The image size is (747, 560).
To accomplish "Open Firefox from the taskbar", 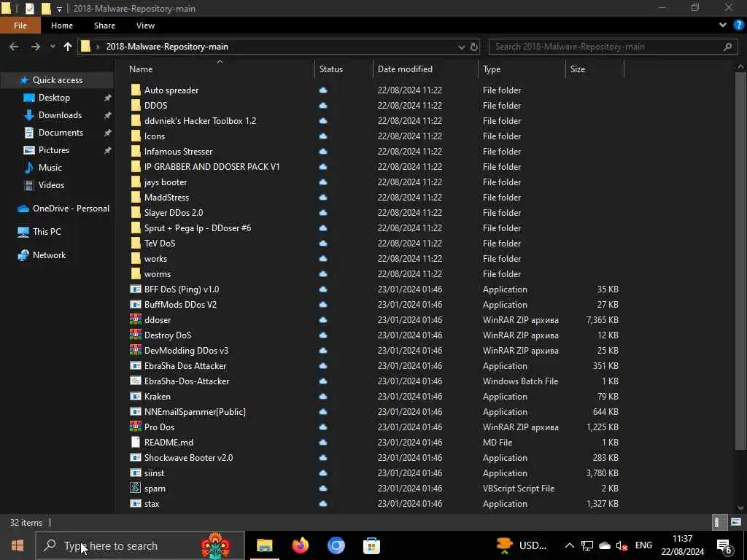I will point(300,545).
